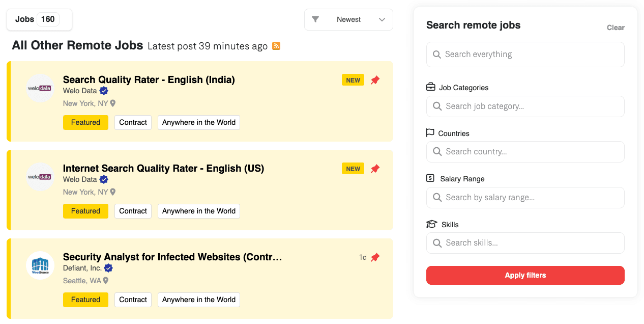Click the Apply filters button
Screen dimensions: 644x324
525,275
